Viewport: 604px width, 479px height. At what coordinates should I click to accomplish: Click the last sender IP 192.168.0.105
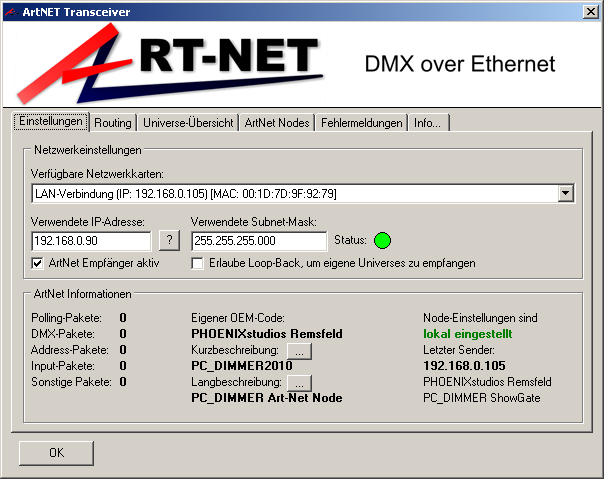(464, 366)
